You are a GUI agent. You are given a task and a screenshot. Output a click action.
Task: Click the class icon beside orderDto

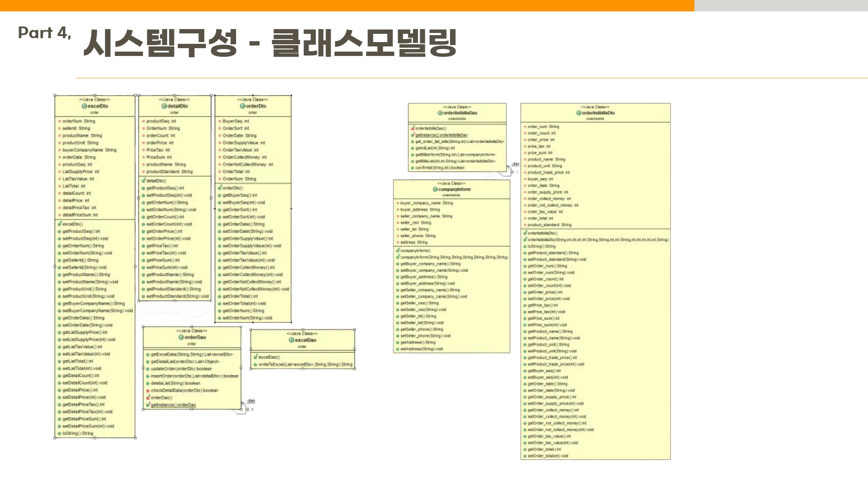pyautogui.click(x=243, y=106)
